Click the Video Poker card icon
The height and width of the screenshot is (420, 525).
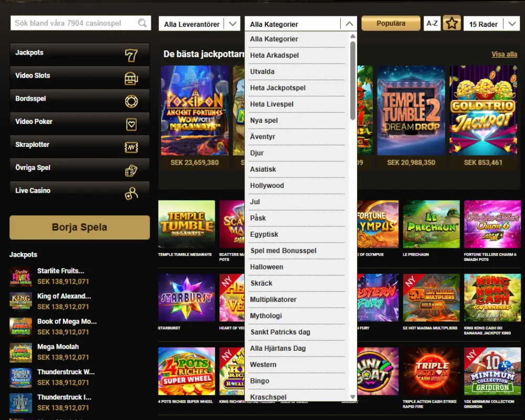pyautogui.click(x=131, y=124)
